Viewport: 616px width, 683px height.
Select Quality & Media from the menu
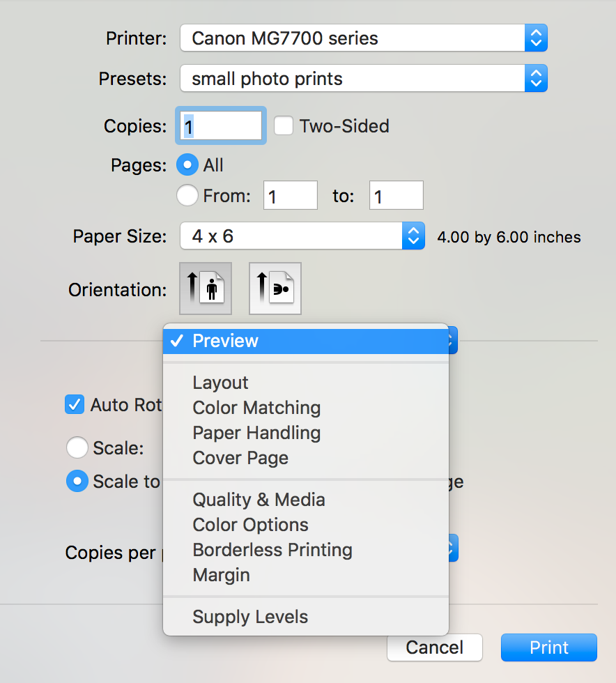pos(259,500)
